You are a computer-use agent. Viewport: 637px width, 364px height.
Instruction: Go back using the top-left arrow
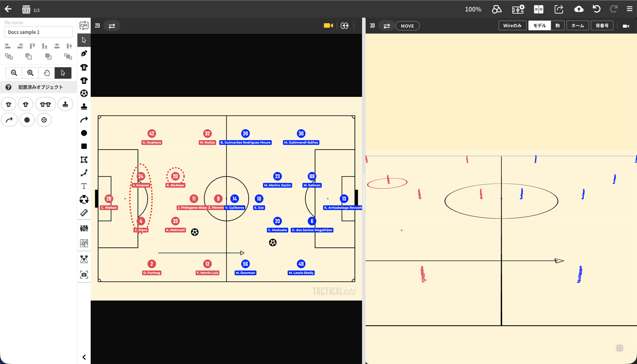(8, 9)
